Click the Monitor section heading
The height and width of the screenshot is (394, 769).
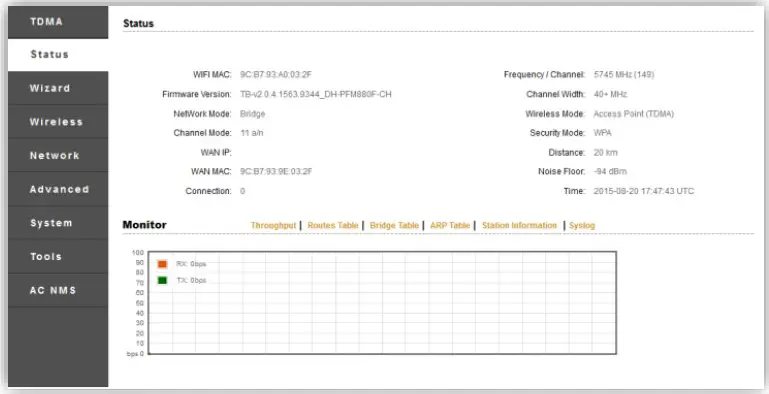(x=145, y=225)
